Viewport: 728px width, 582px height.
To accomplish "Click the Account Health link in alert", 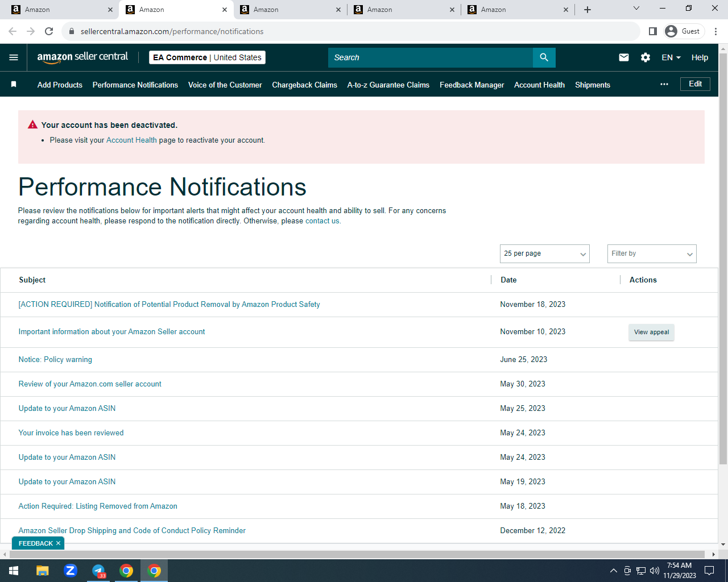I will (131, 140).
